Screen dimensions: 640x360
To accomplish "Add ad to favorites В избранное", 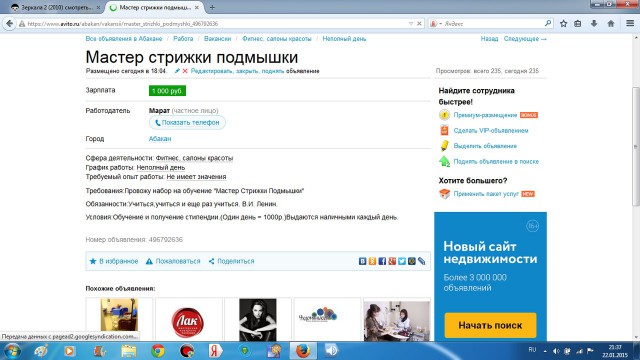I will tap(114, 261).
